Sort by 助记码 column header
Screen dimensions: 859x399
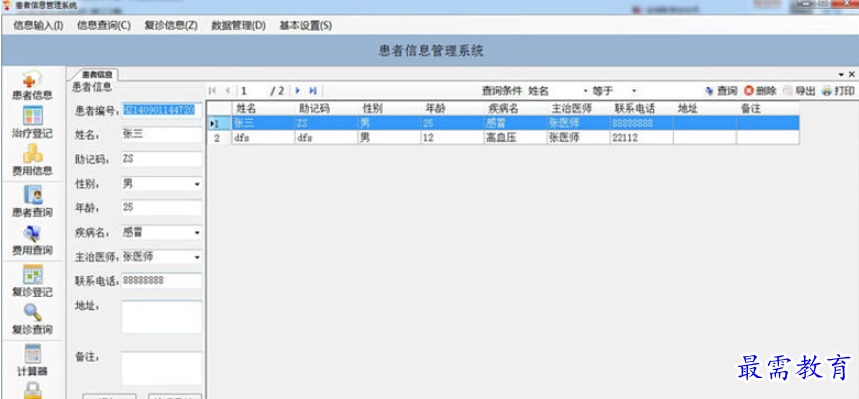click(325, 108)
